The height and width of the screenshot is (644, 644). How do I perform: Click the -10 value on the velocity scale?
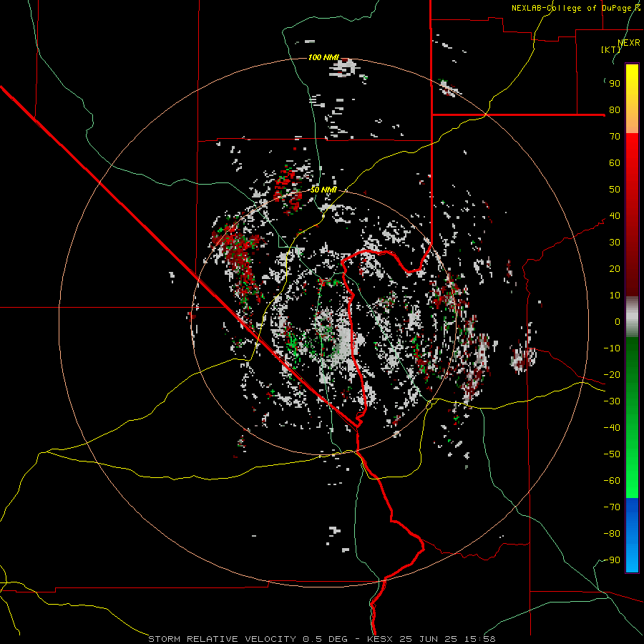[612, 348]
